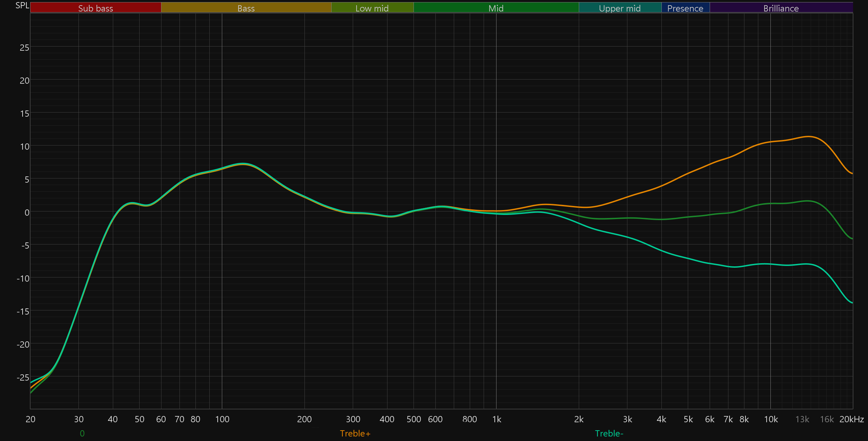The image size is (868, 441).
Task: Click the 10k frequency axis label
Action: coord(771,419)
